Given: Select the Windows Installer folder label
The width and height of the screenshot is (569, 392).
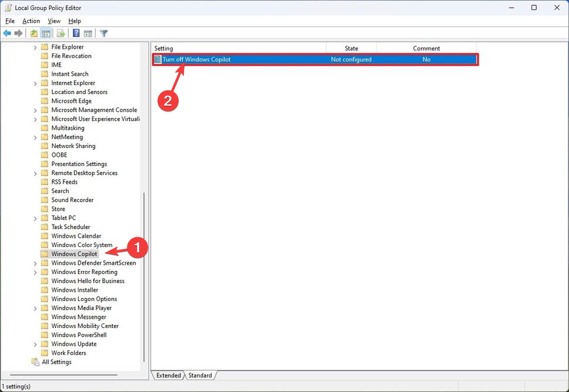Looking at the screenshot, I should 74,290.
